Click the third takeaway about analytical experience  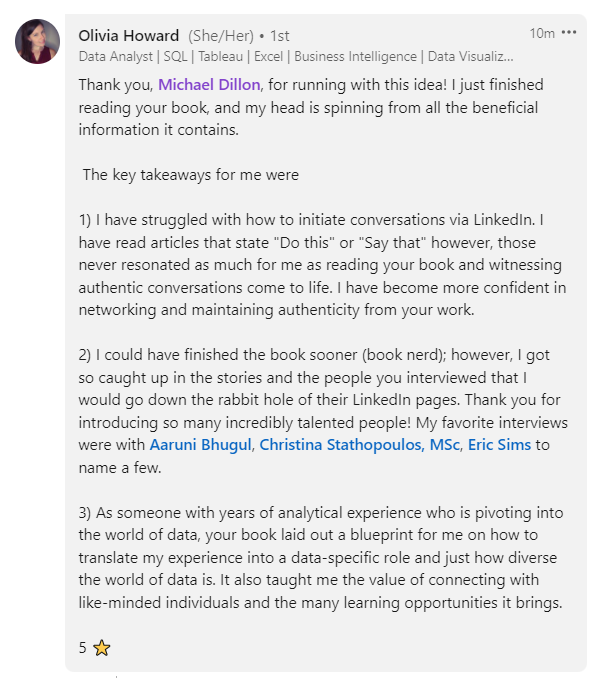(x=321, y=557)
